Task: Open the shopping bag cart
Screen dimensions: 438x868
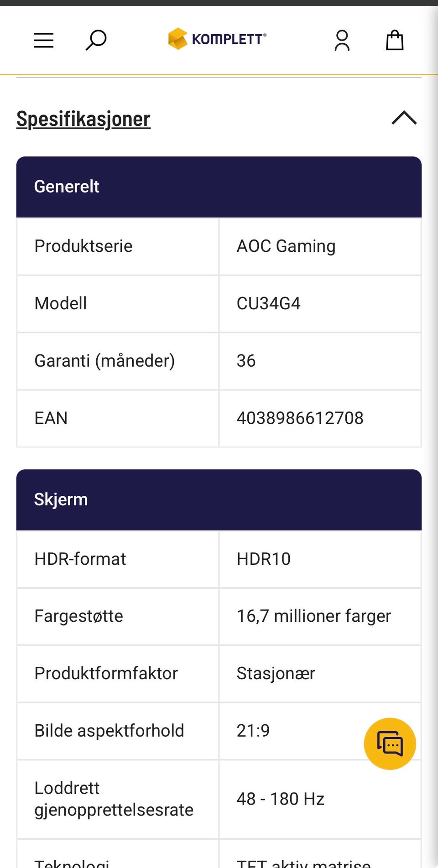Action: coord(395,40)
